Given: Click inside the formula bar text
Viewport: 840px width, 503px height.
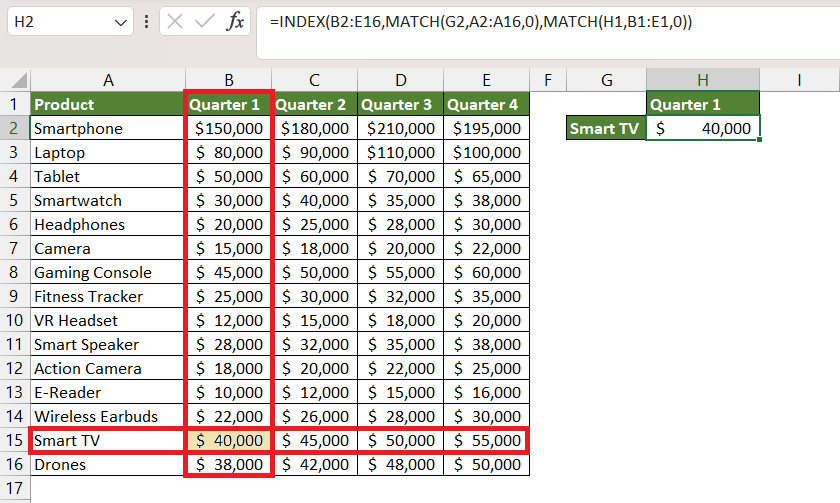Looking at the screenshot, I should tap(481, 21).
